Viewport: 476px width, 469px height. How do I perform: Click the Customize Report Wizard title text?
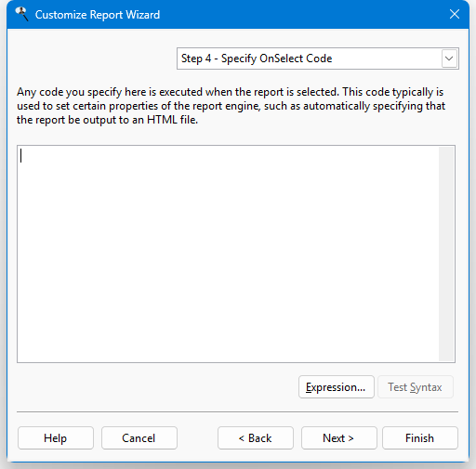click(98, 15)
